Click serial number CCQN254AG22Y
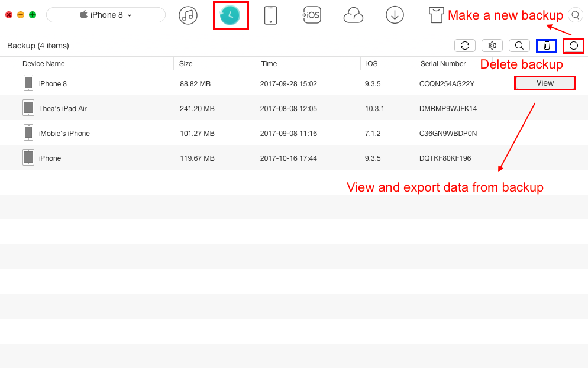This screenshot has width=588, height=369. click(x=447, y=84)
